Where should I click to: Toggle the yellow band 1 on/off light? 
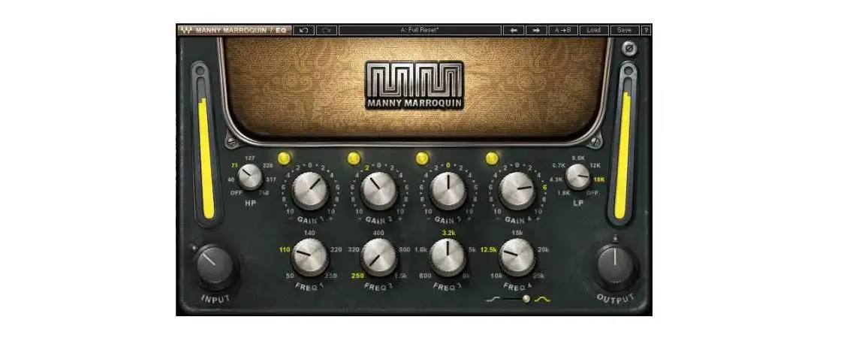(x=285, y=158)
